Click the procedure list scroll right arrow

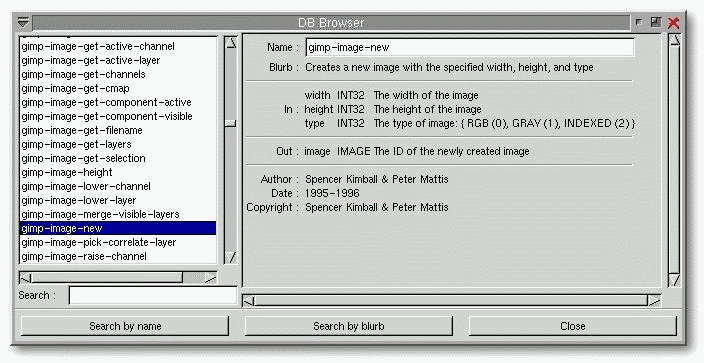point(211,278)
